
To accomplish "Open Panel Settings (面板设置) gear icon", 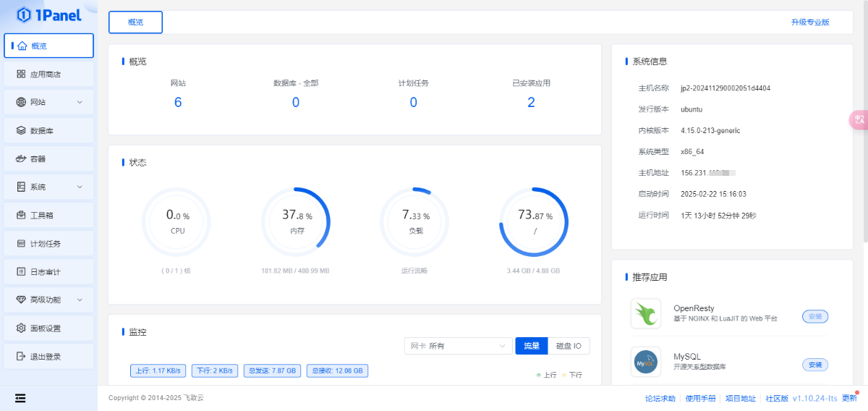I will point(21,328).
